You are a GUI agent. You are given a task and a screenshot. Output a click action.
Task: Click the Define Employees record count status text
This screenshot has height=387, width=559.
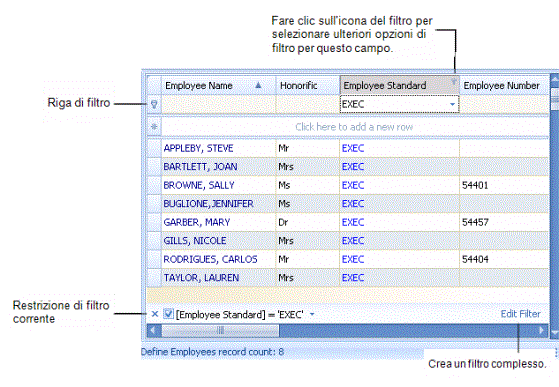coord(212,352)
